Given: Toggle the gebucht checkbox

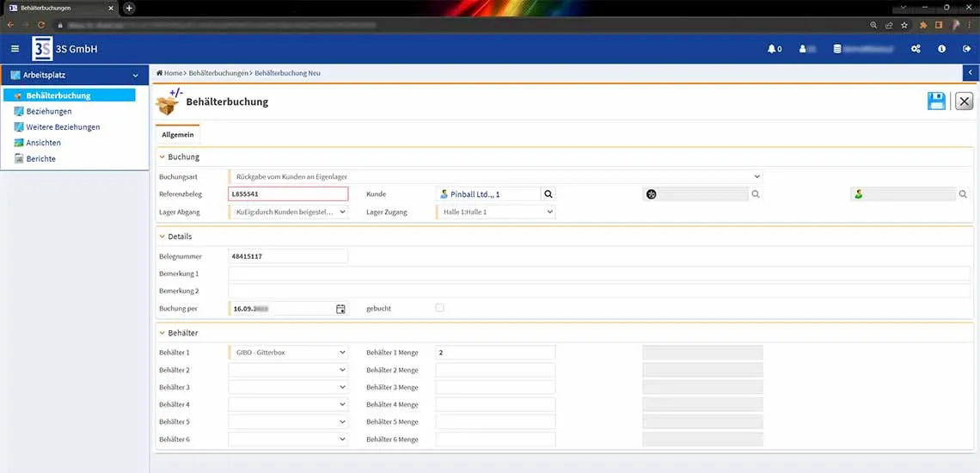Looking at the screenshot, I should pos(440,308).
